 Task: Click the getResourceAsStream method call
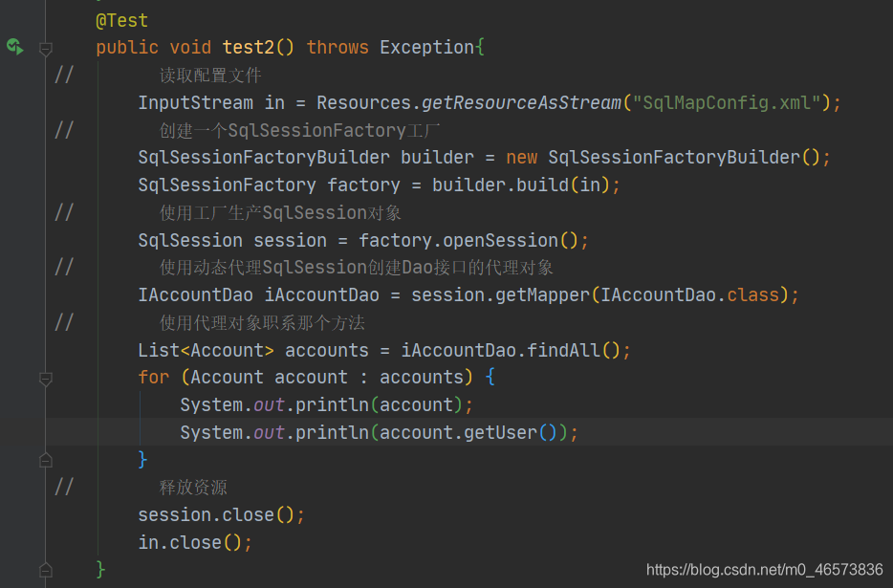(x=521, y=102)
